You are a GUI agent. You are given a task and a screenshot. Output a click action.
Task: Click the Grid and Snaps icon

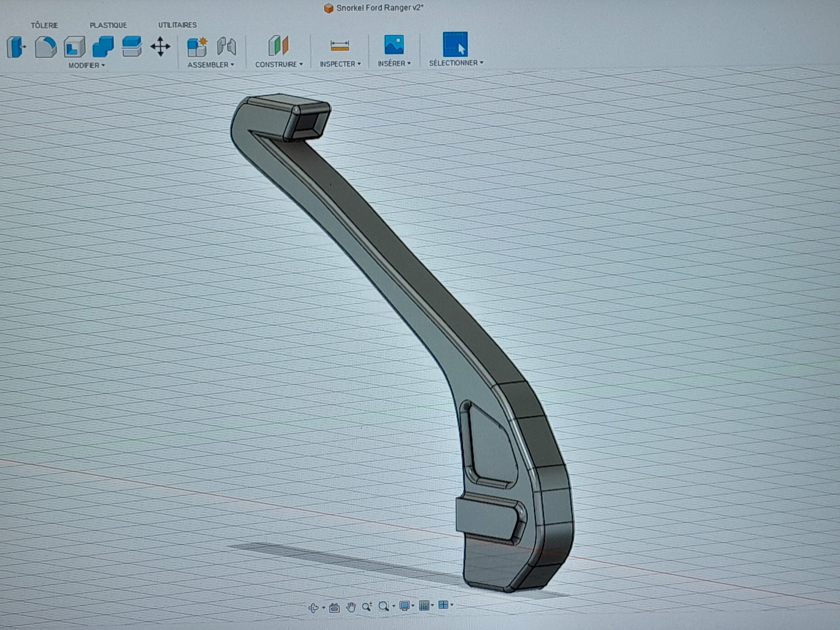click(x=424, y=605)
